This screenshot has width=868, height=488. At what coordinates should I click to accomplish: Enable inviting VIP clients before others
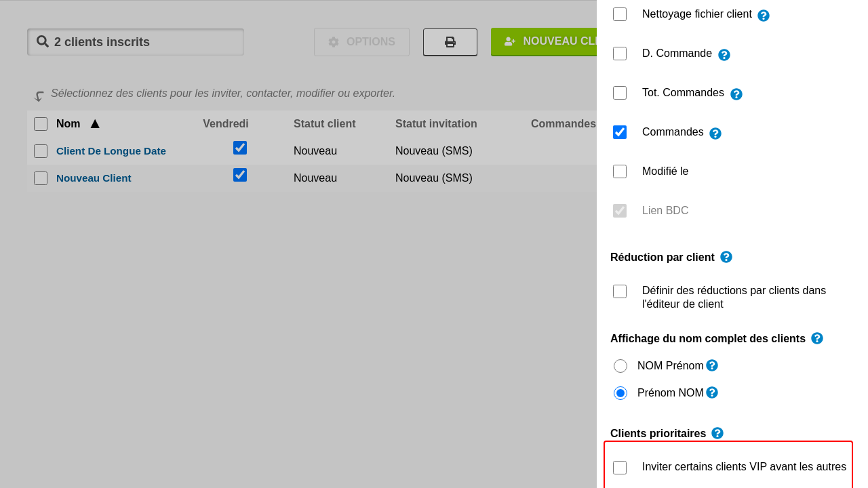pyautogui.click(x=620, y=468)
